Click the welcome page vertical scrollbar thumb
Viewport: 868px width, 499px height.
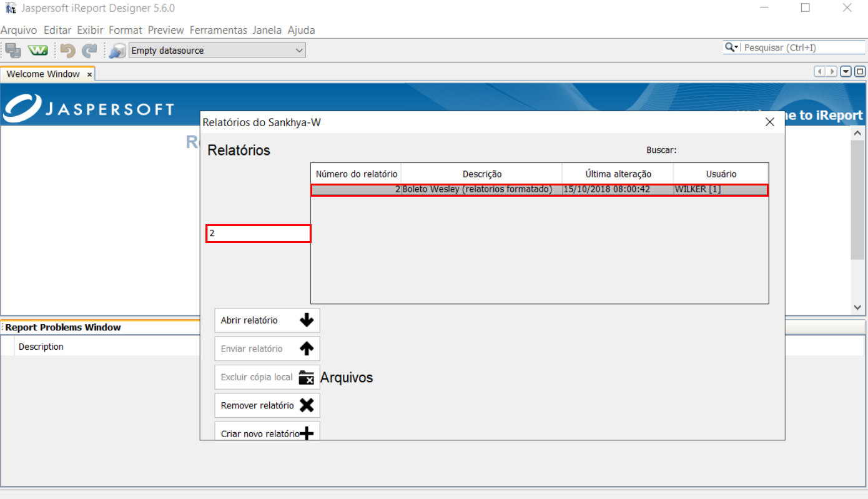click(x=857, y=200)
